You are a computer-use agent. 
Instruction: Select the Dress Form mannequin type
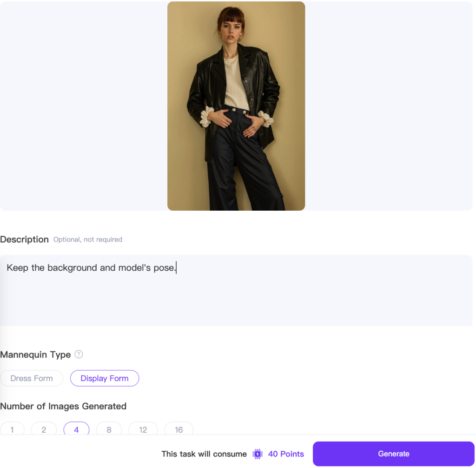pos(32,378)
